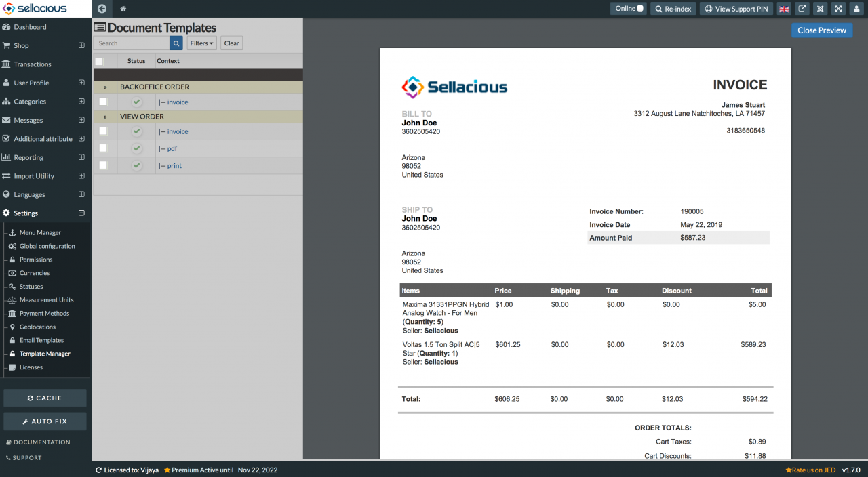Viewport: 868px width, 477px height.
Task: Open Currencies settings page
Action: point(35,273)
